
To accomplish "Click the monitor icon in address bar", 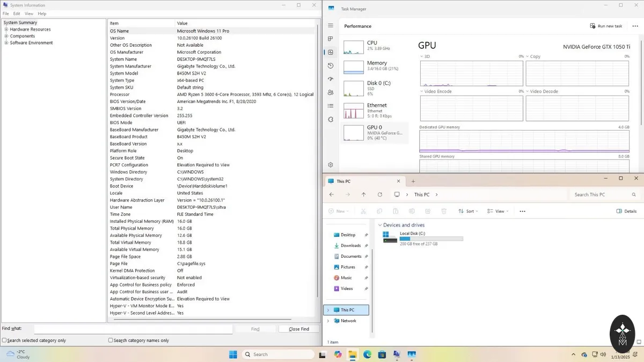I will (x=397, y=194).
